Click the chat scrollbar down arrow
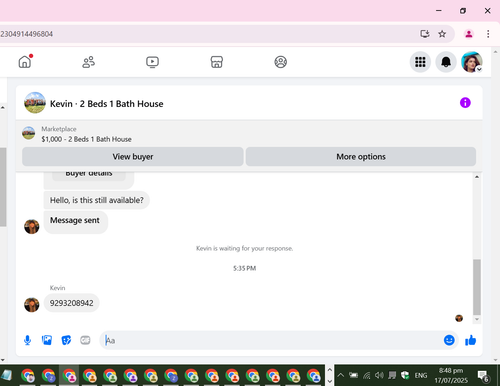500x386 pixels. (x=477, y=319)
